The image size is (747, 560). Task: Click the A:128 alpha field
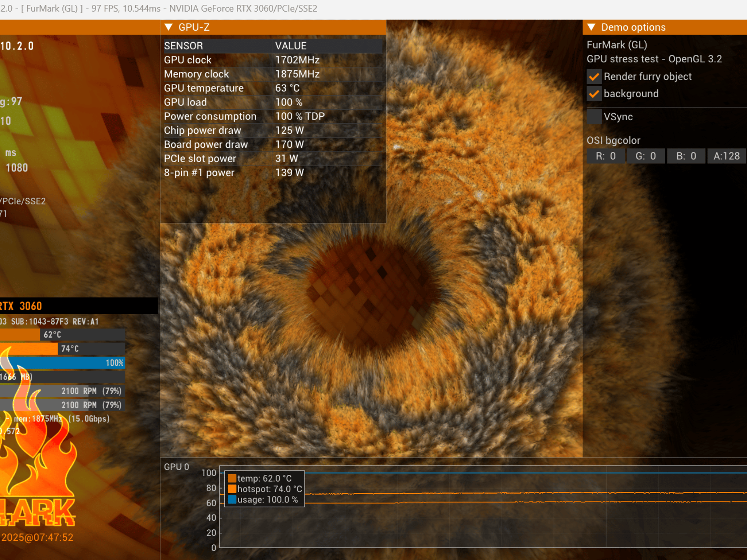[x=727, y=156]
